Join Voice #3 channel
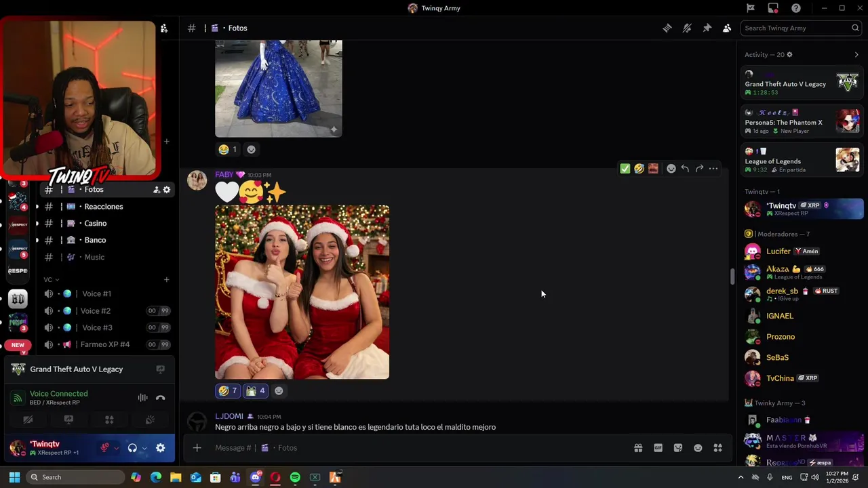The image size is (868, 488). (x=106, y=327)
